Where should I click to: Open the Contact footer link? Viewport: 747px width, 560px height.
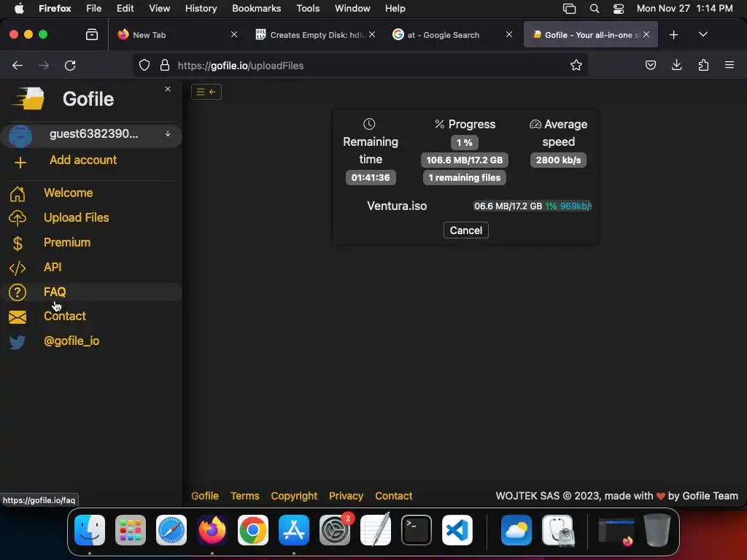coord(393,496)
